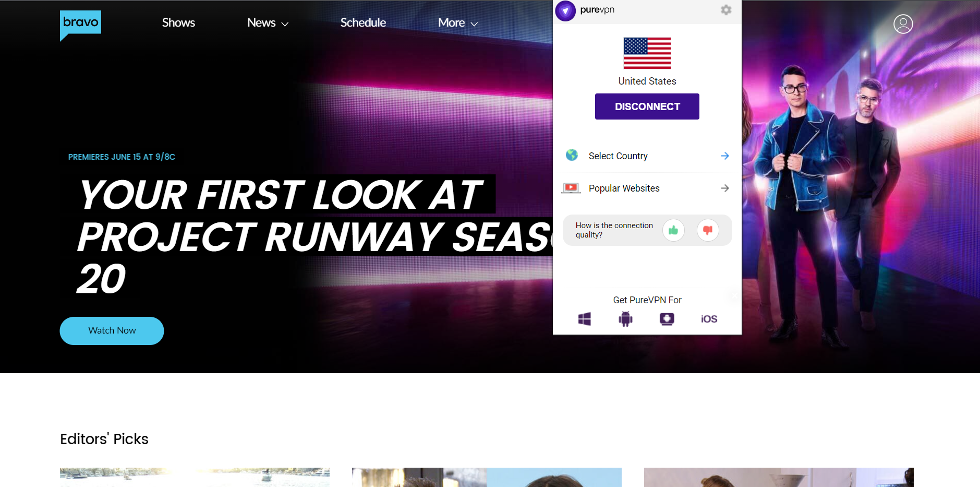Open the Select Country arrow
980x487 pixels.
(x=724, y=156)
